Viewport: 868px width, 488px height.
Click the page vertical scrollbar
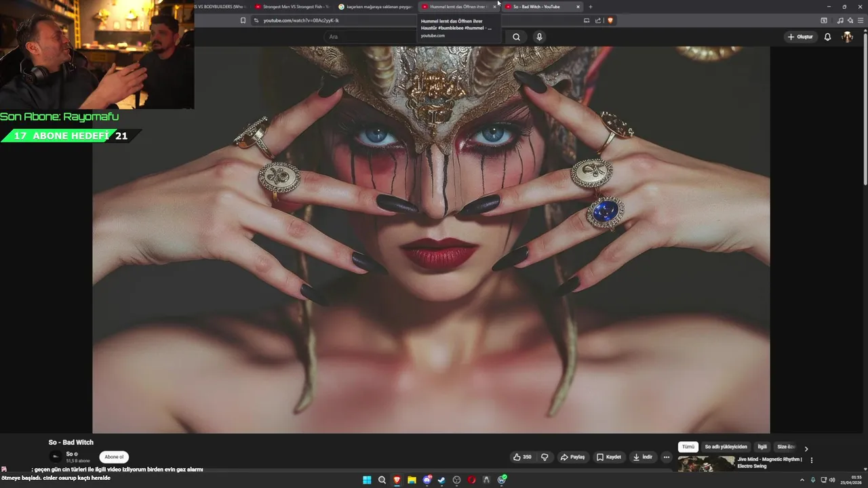(x=865, y=108)
